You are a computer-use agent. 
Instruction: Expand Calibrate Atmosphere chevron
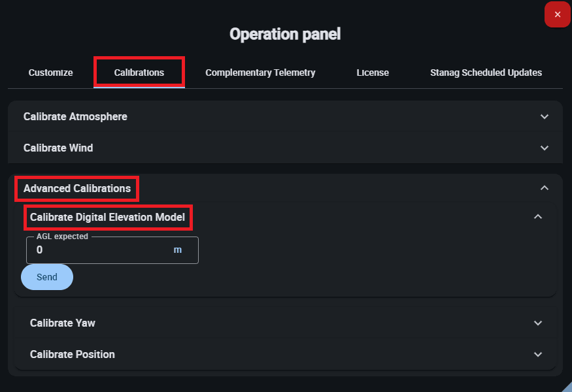click(x=545, y=117)
